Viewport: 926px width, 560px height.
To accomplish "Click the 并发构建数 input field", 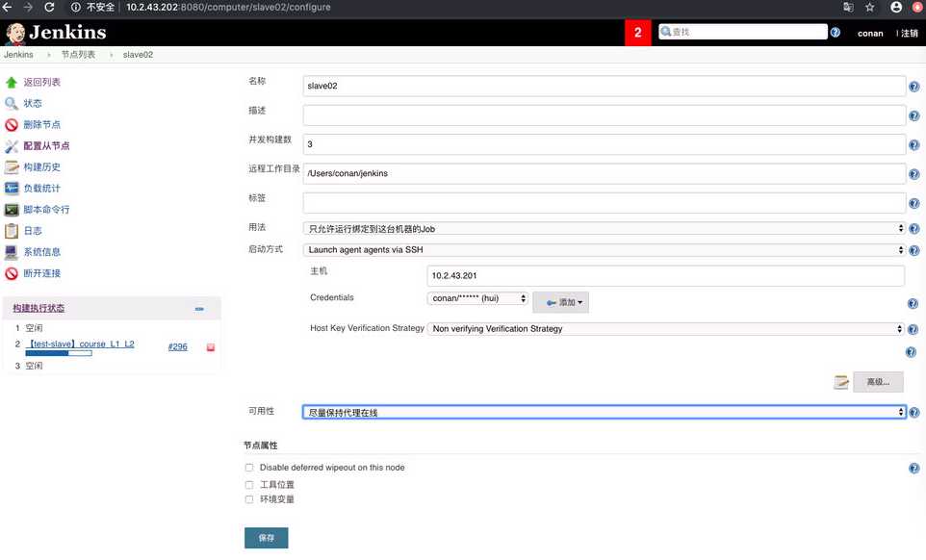I will click(x=604, y=144).
